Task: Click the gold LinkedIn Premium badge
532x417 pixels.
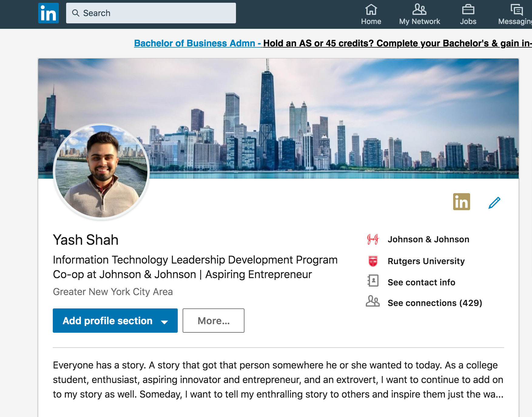Action: point(461,202)
